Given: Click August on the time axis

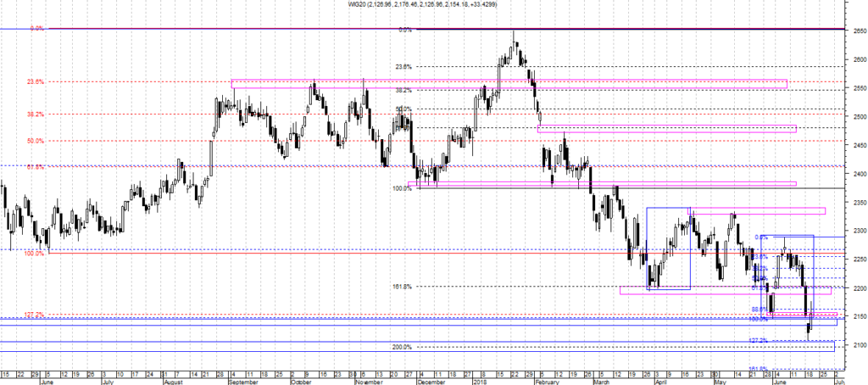Looking at the screenshot, I should (173, 382).
